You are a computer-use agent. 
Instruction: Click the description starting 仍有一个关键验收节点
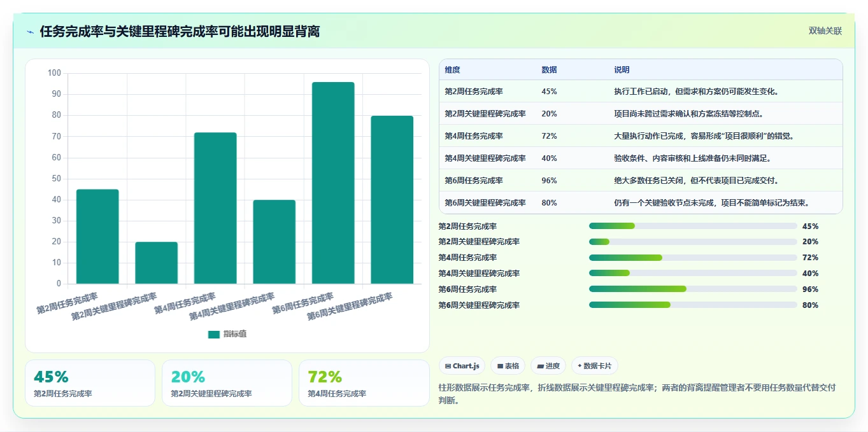click(x=711, y=203)
